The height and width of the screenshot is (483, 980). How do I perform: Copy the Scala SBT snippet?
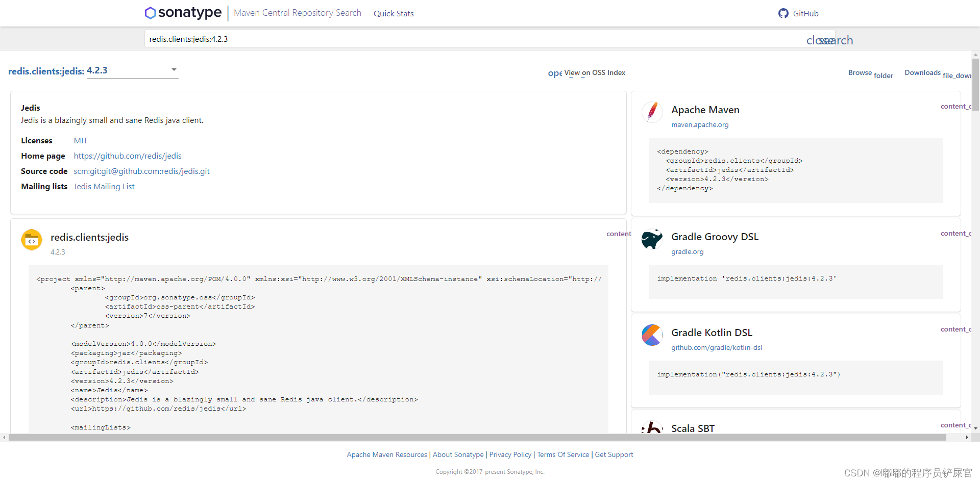[955, 425]
